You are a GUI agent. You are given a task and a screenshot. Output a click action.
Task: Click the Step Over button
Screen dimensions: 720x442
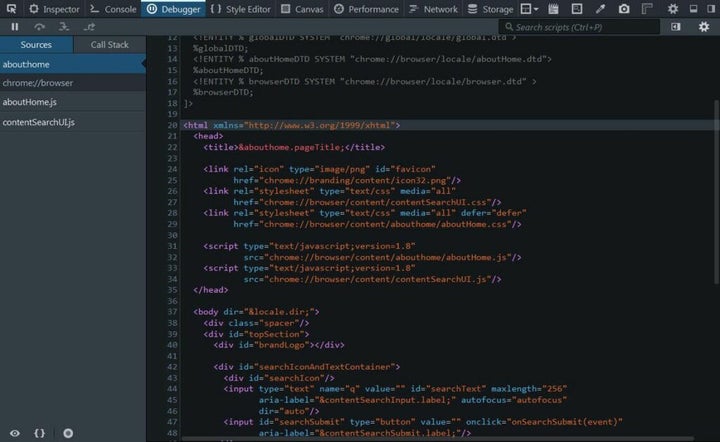(x=40, y=27)
